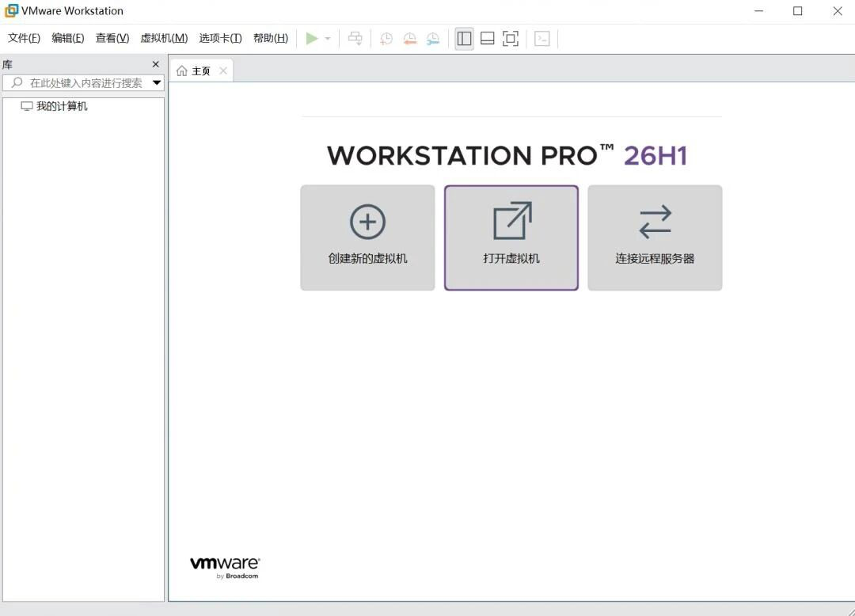Open the 查看(V) menu

click(x=112, y=38)
